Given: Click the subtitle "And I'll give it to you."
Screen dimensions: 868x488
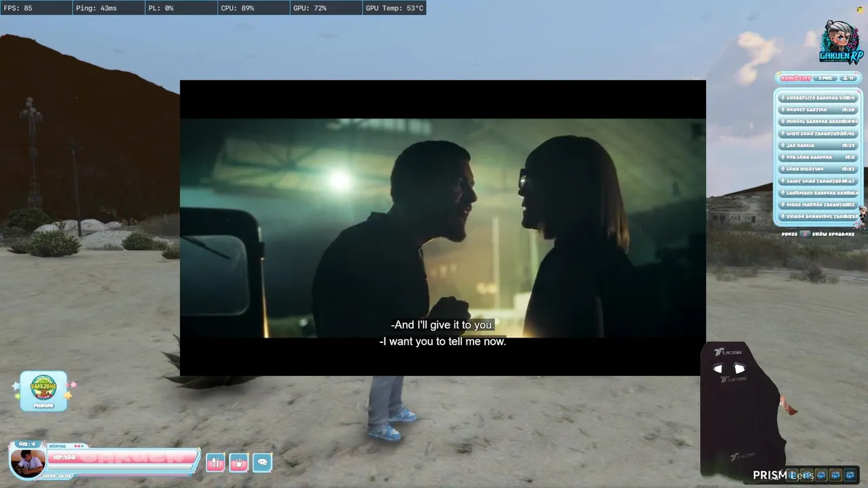Looking at the screenshot, I should tap(443, 325).
